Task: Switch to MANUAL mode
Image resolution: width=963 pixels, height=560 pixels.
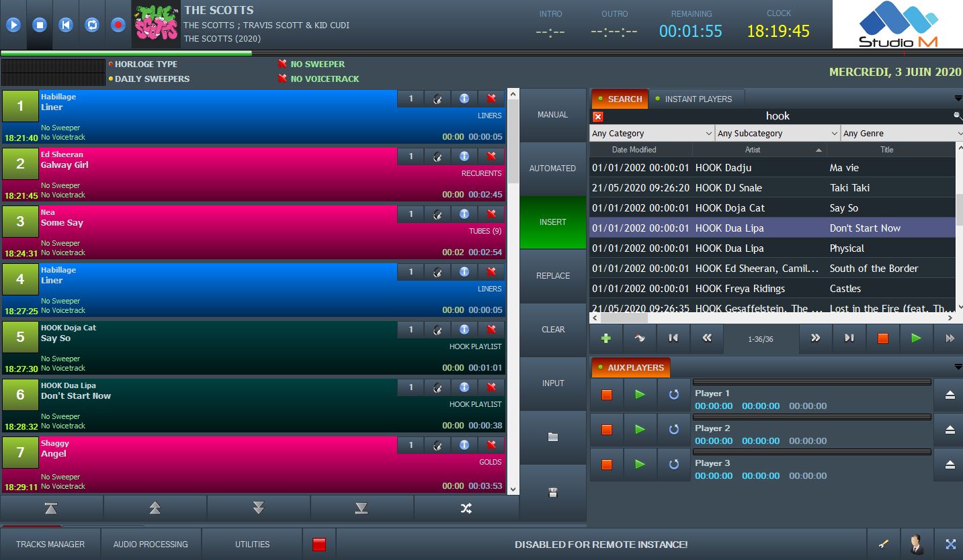Action: click(x=553, y=115)
